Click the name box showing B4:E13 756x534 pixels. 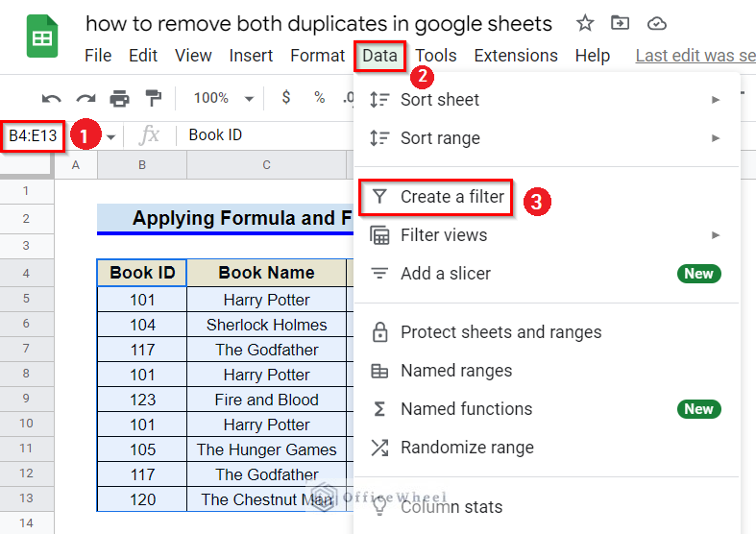pyautogui.click(x=33, y=136)
